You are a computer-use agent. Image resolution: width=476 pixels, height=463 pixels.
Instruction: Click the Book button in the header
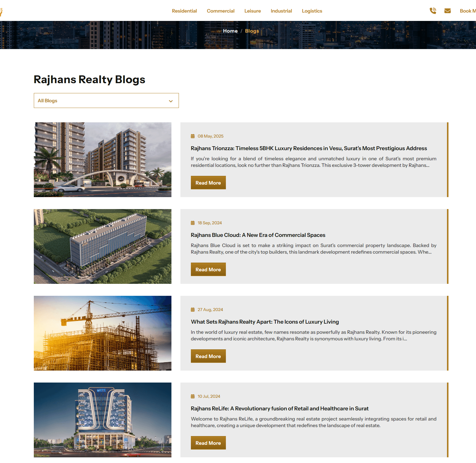467,11
